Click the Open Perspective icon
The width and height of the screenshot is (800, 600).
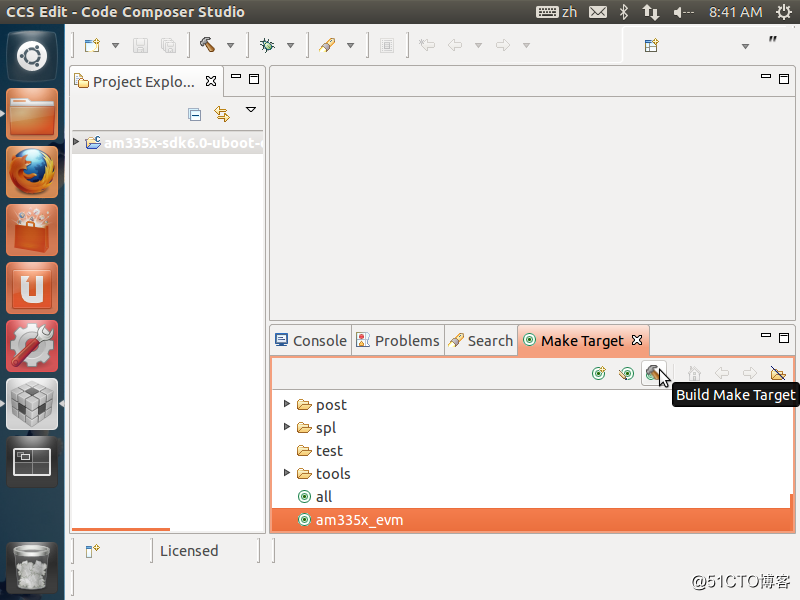pyautogui.click(x=652, y=45)
